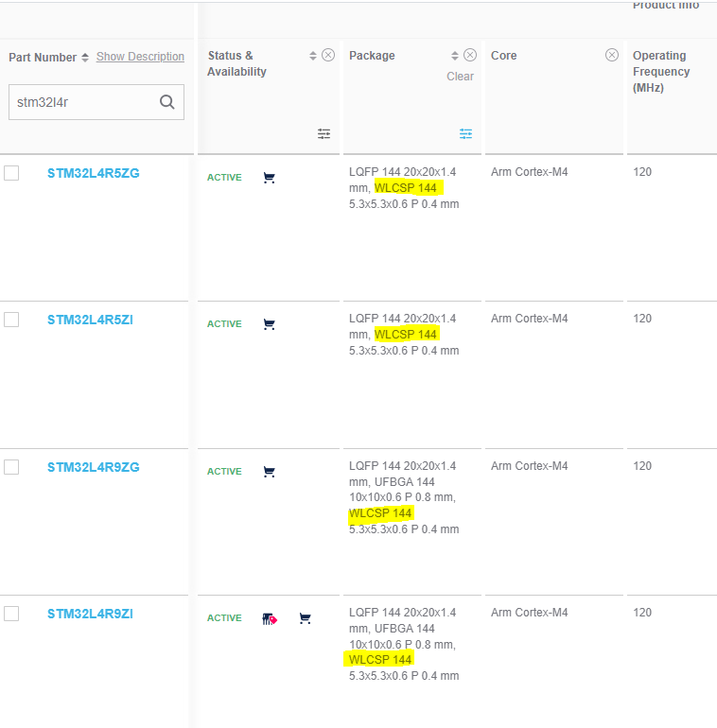Click the cart icon for STM32L4R9ZI
This screenshot has width=717, height=728.
pos(305,618)
